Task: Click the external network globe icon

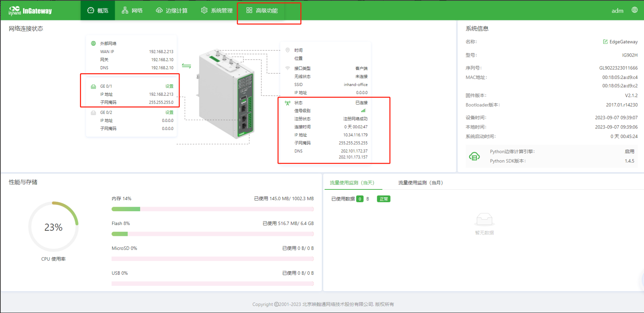Action: click(x=93, y=43)
